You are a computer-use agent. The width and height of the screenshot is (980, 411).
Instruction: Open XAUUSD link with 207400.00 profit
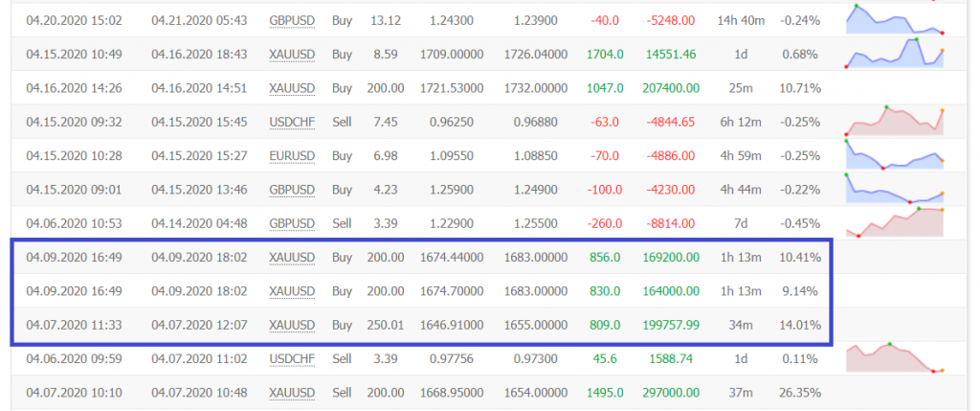click(291, 88)
